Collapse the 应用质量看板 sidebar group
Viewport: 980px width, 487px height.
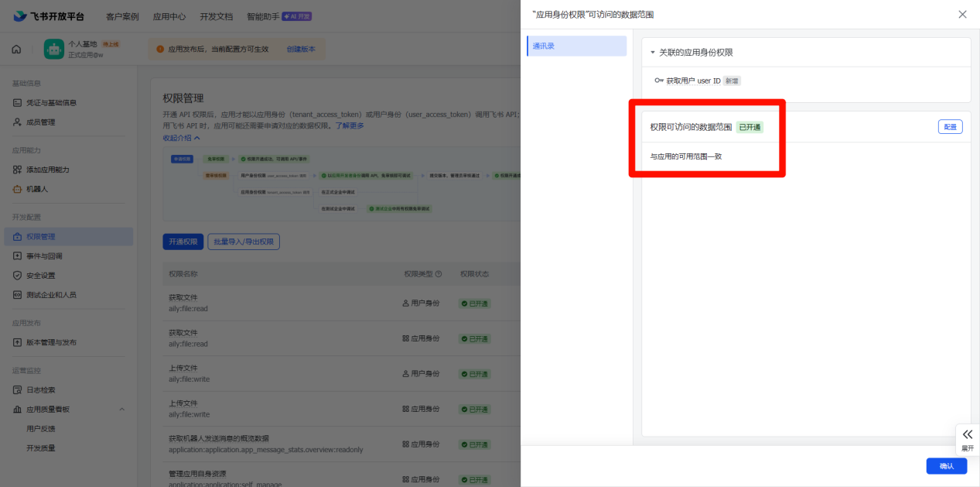121,408
